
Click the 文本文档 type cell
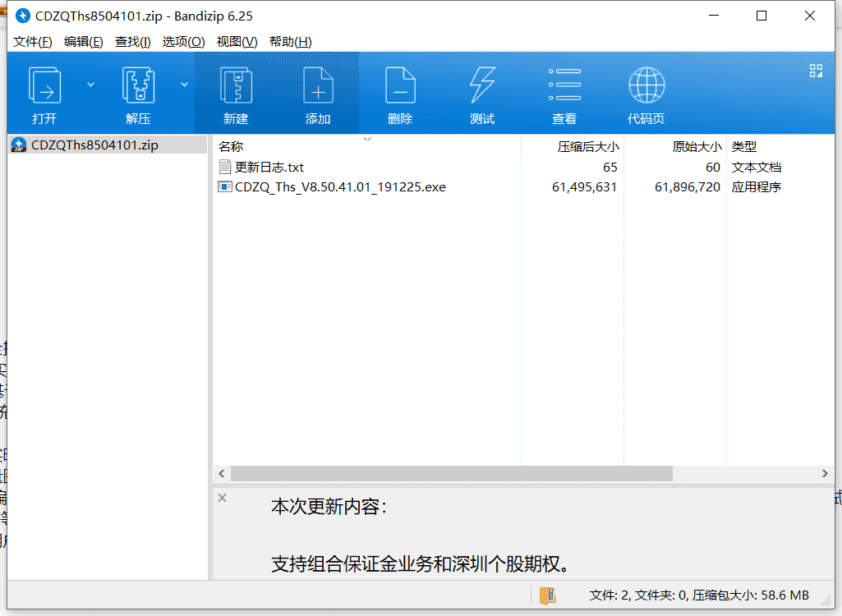click(756, 168)
